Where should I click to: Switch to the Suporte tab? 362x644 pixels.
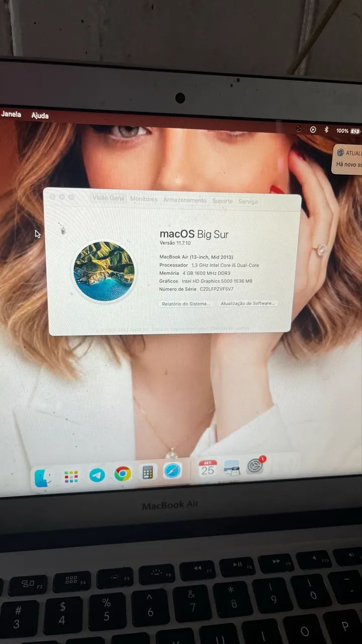tap(222, 201)
